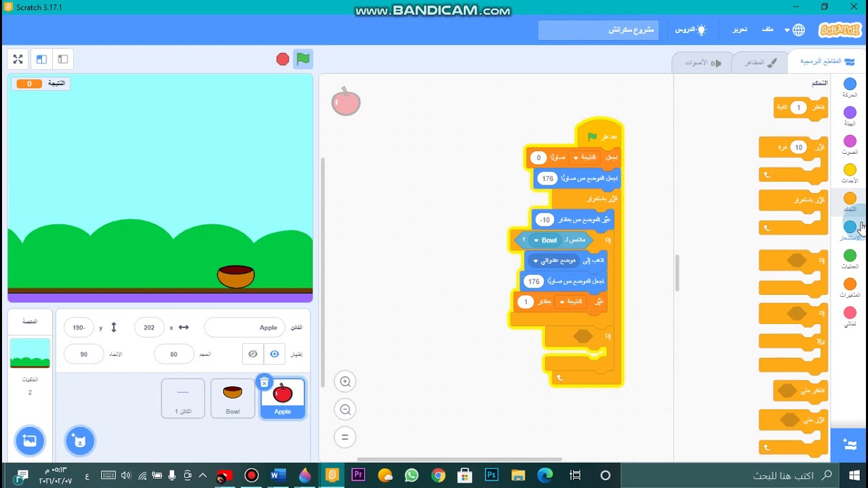Click the Scratch logo
Viewport: 868px width, 488px height.
click(x=840, y=30)
